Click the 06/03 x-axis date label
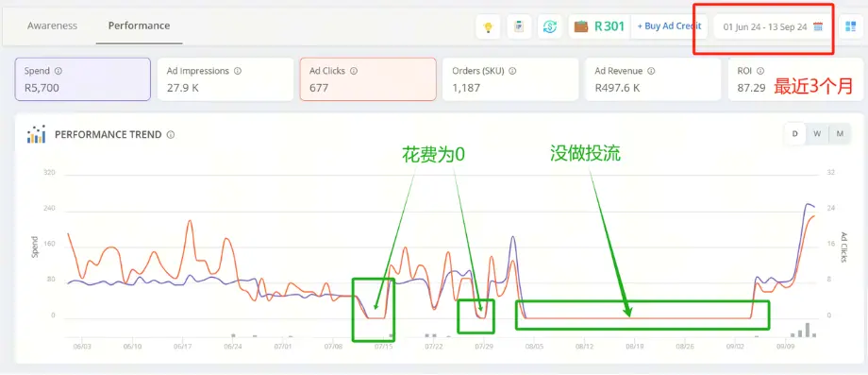Image resolution: width=868 pixels, height=375 pixels. [82, 347]
